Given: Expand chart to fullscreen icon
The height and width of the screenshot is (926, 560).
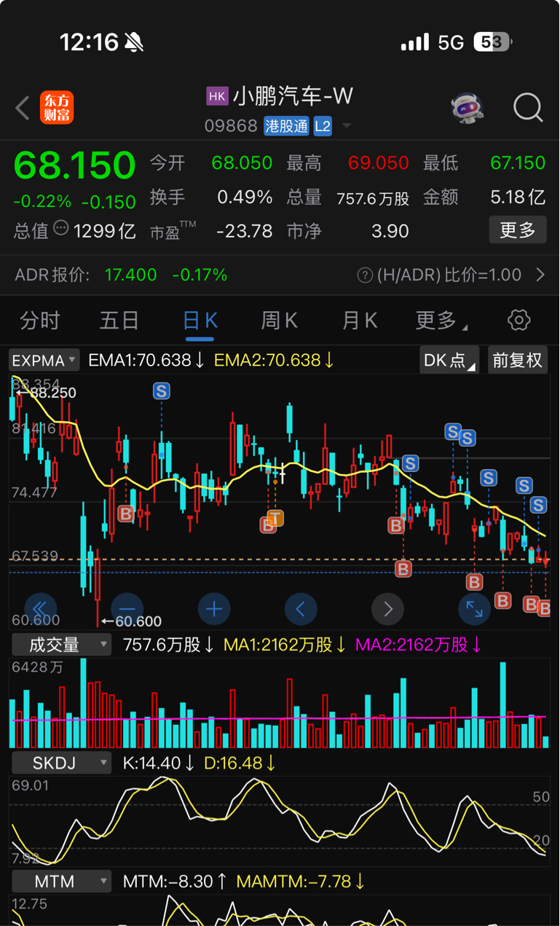Looking at the screenshot, I should click(x=474, y=608).
